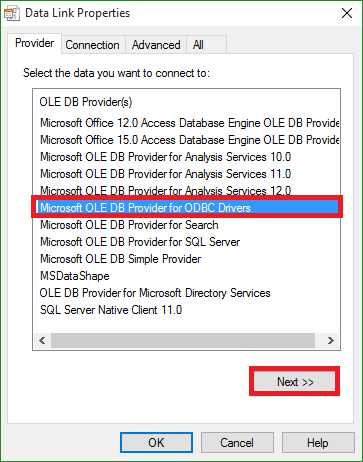Click the Next >> button
This screenshot has width=363, height=462.
295,381
